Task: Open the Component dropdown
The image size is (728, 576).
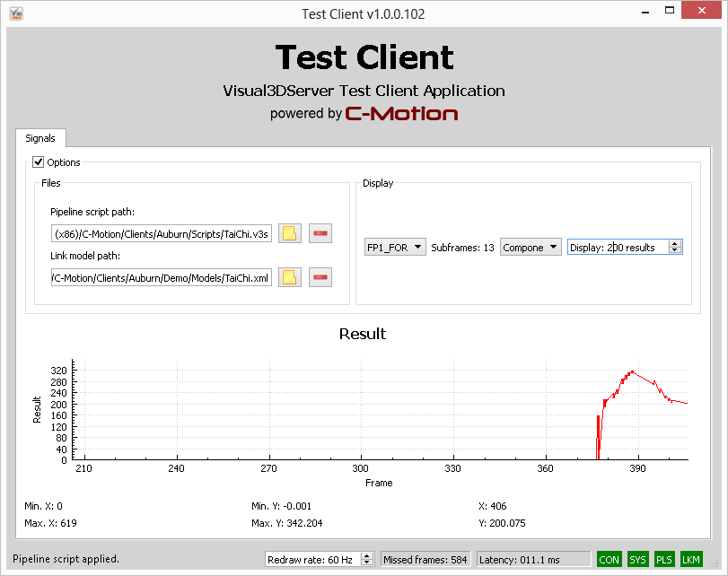Action: point(531,248)
